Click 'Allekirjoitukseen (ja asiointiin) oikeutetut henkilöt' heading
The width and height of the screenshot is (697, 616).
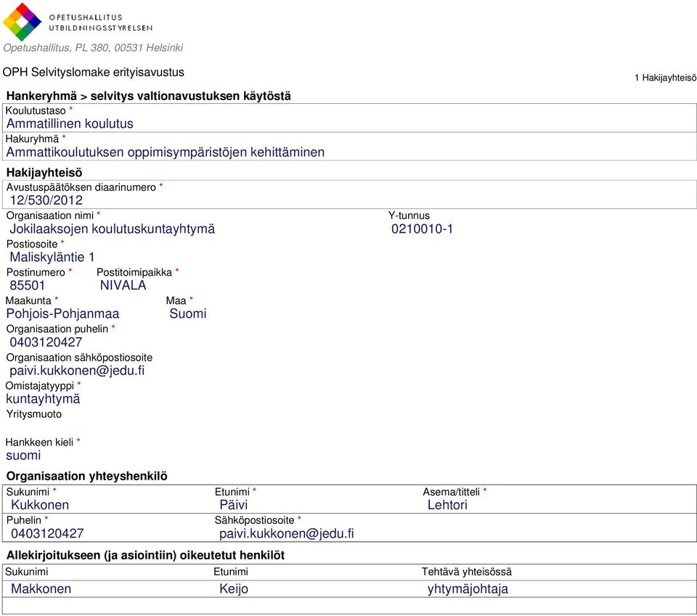[x=145, y=555]
